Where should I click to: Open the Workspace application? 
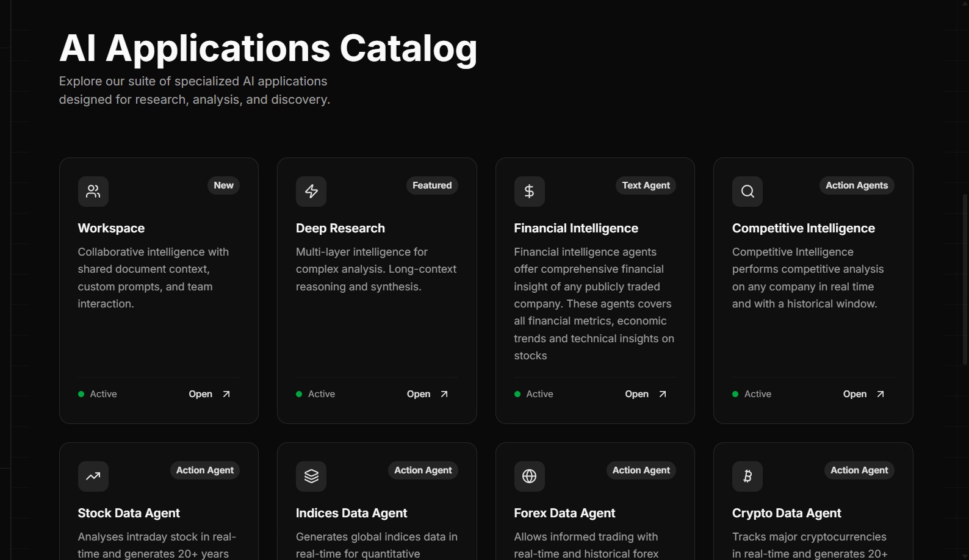pyautogui.click(x=211, y=394)
